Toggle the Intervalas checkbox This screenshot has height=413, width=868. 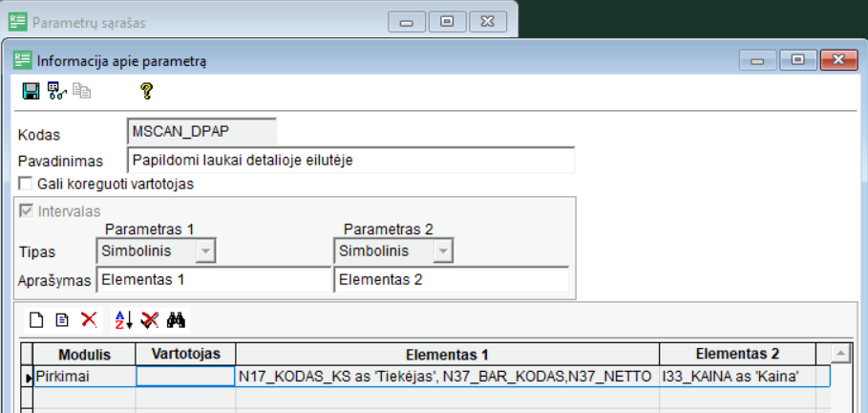(x=26, y=211)
